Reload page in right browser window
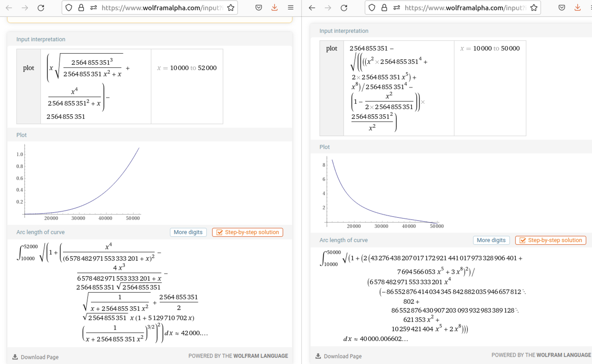The height and width of the screenshot is (364, 592). point(344,8)
